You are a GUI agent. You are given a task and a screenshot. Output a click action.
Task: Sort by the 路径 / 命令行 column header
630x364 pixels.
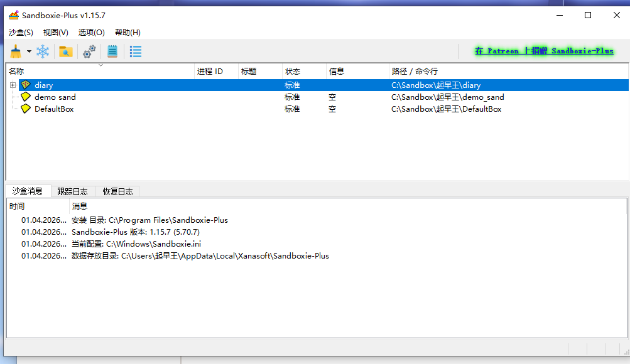point(508,71)
